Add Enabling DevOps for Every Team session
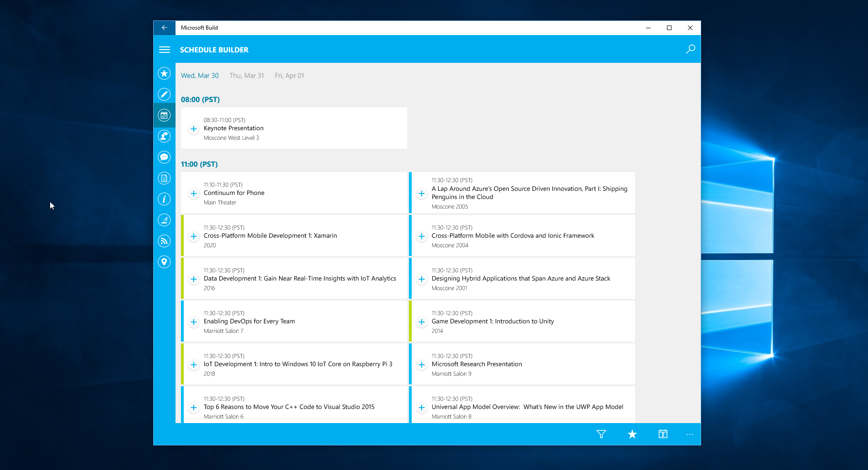This screenshot has height=470, width=868. pos(194,322)
